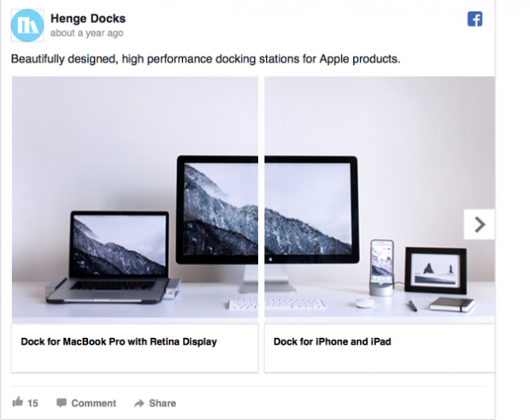Open 'Dock for MacBook Pro with Retina Display' headline

tap(119, 341)
